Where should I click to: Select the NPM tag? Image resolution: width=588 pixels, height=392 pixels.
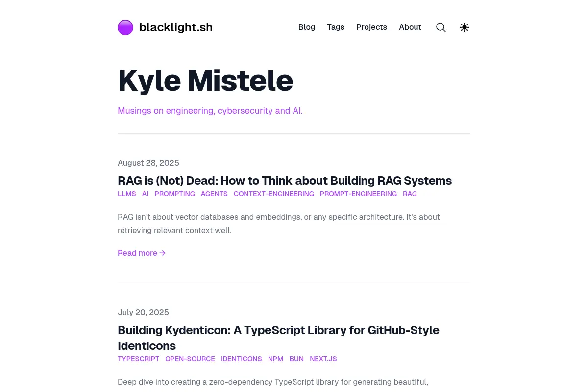click(x=276, y=359)
